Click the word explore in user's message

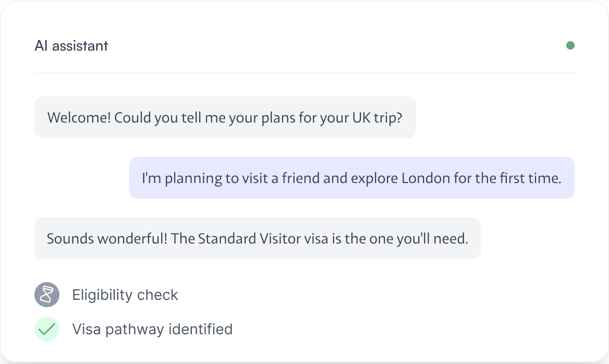click(x=373, y=178)
